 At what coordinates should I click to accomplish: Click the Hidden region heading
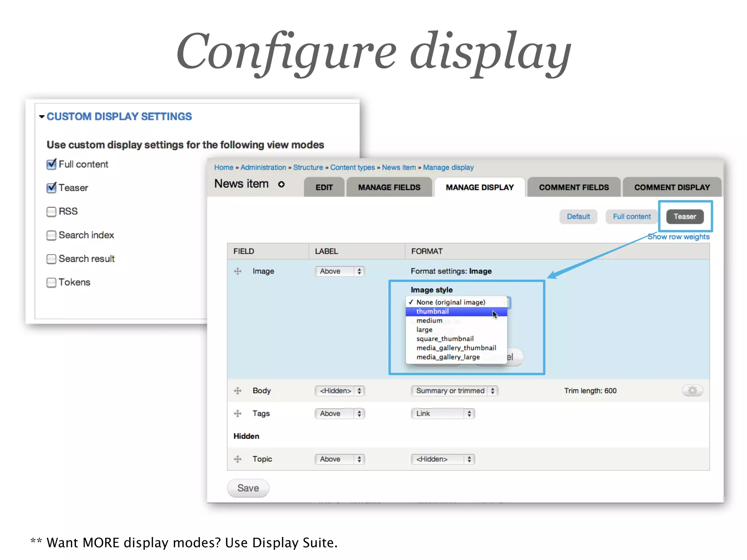pyautogui.click(x=246, y=436)
